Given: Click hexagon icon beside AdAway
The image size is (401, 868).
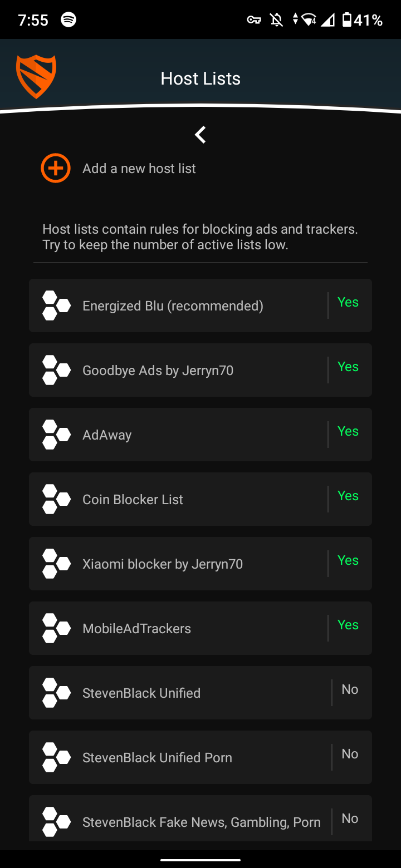Looking at the screenshot, I should pyautogui.click(x=56, y=435).
